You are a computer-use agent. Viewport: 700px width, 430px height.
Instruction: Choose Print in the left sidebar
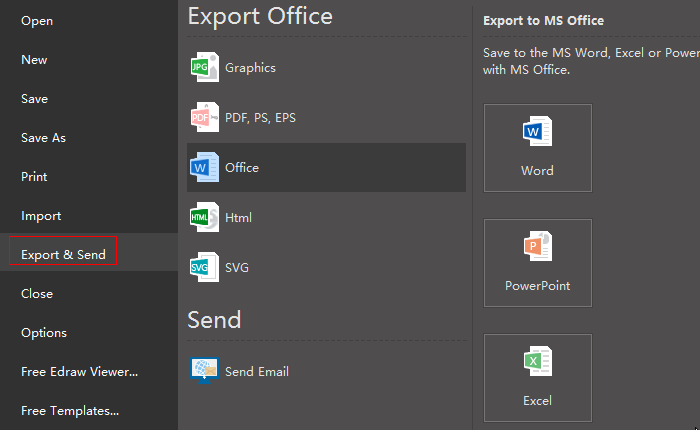[34, 177]
